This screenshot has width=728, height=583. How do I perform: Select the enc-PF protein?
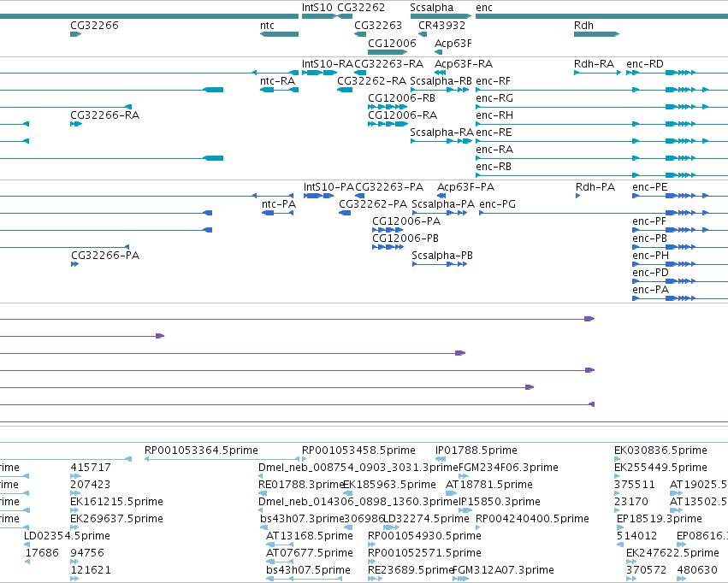(x=680, y=230)
